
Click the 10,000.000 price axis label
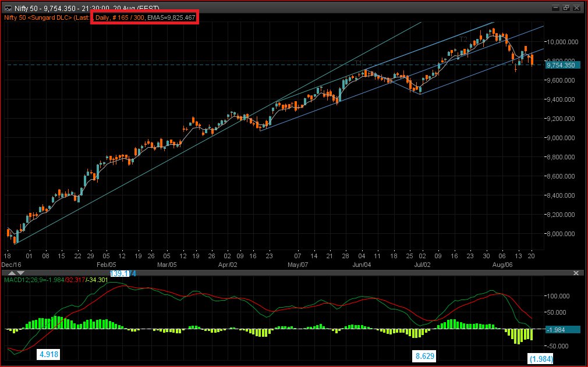click(x=561, y=42)
